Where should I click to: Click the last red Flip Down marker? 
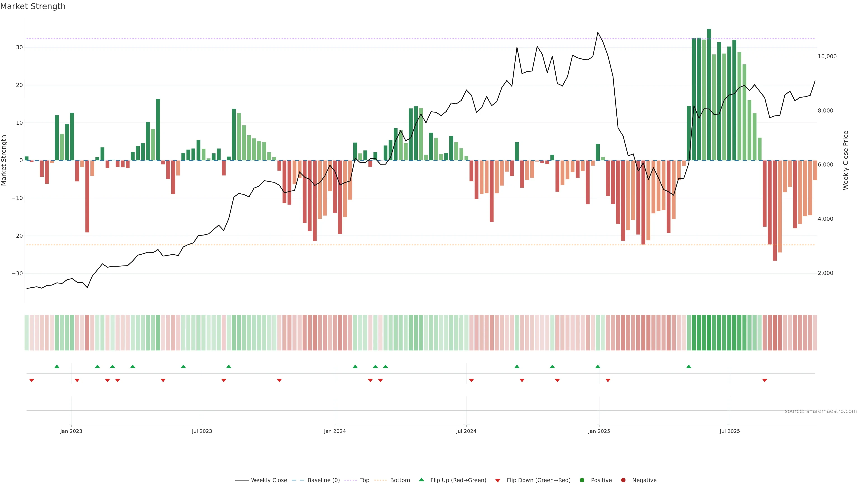(x=764, y=380)
